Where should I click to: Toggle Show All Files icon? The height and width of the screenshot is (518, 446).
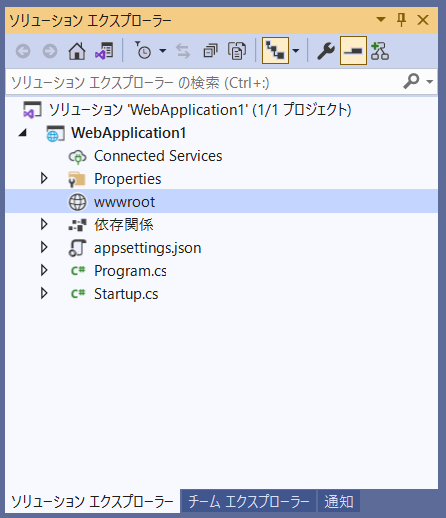(237, 51)
